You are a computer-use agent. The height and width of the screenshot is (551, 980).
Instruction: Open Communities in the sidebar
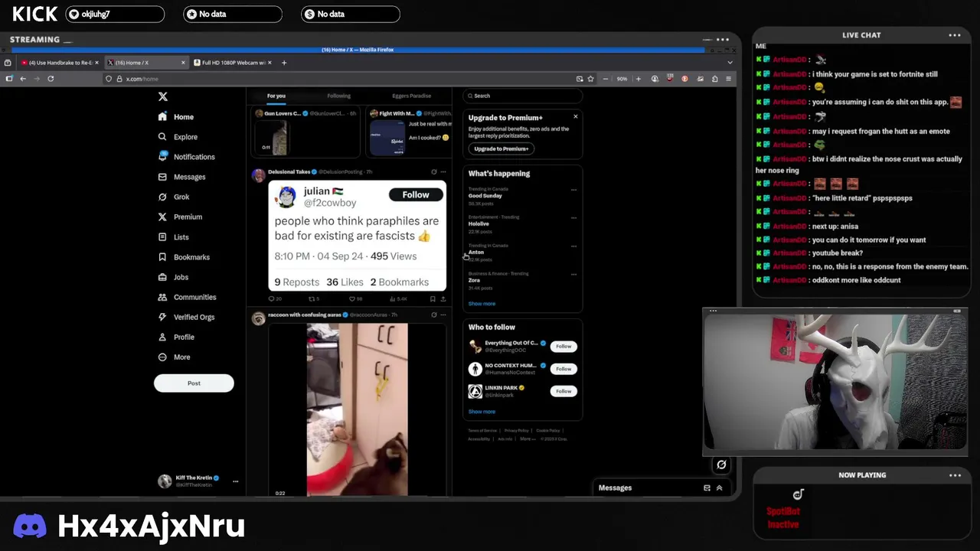pos(187,297)
